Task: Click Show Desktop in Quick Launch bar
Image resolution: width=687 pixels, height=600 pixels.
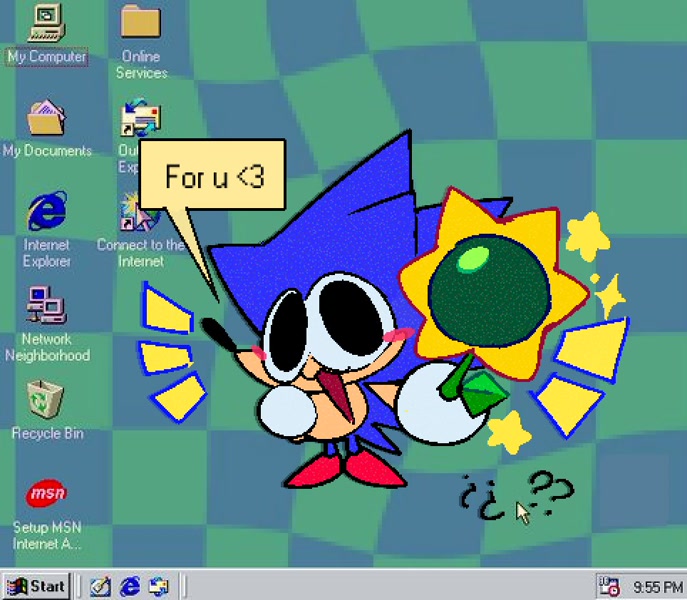Action: pyautogui.click(x=100, y=586)
